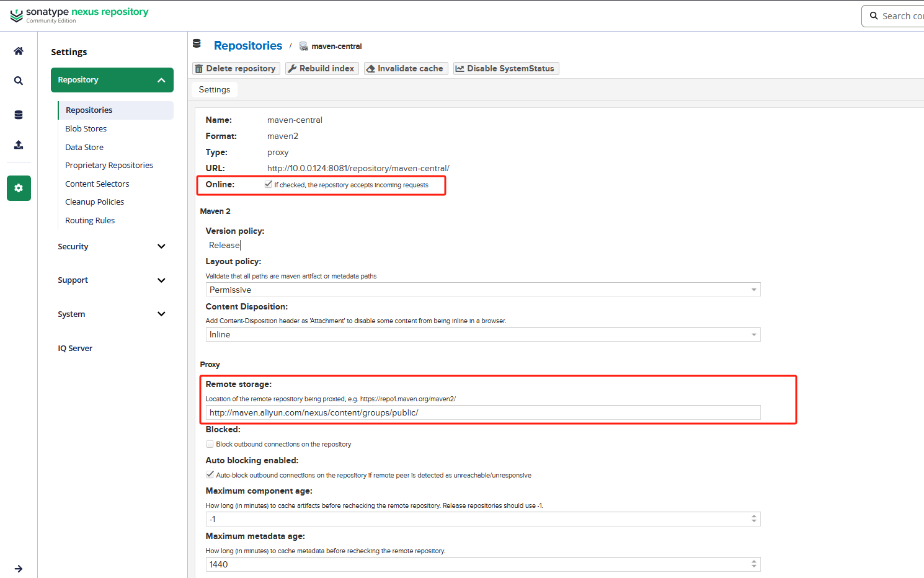
Task: Click the maven-central breadcrumb repository icon
Action: point(304,47)
